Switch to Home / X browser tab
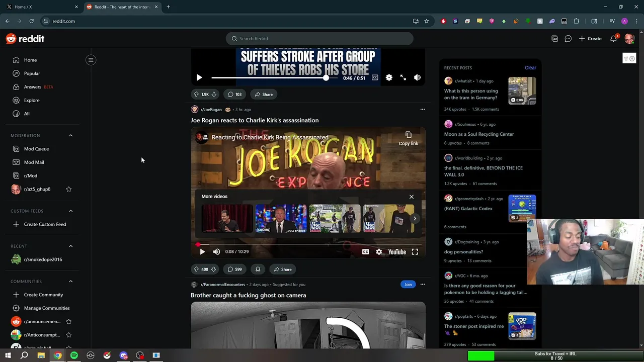Image resolution: width=644 pixels, height=362 pixels. pyautogui.click(x=41, y=7)
